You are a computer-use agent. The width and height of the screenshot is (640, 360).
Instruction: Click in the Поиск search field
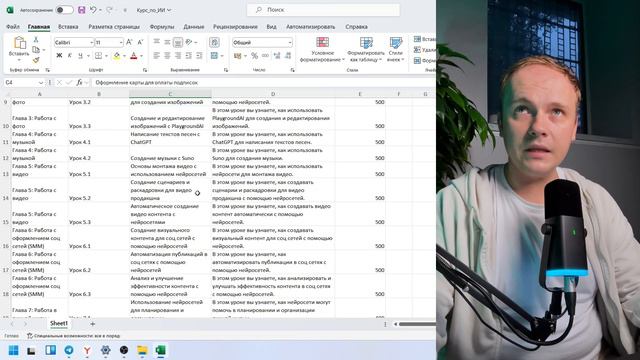[x=323, y=10]
